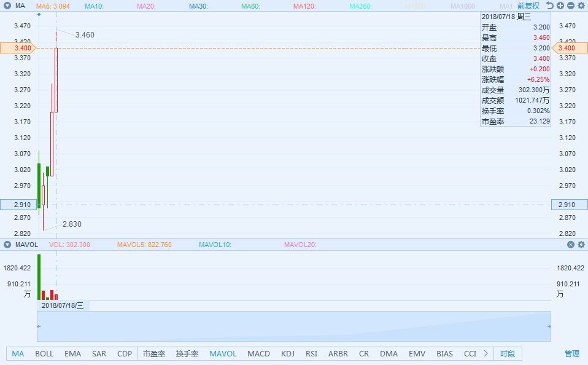Show more indicators with right chevron
The image size is (588, 365).
coord(486,354)
